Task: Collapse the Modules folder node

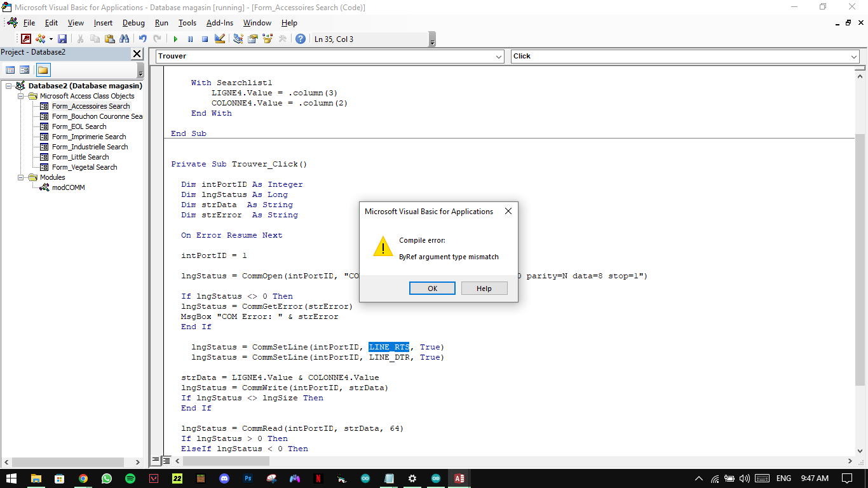Action: pyautogui.click(x=20, y=177)
